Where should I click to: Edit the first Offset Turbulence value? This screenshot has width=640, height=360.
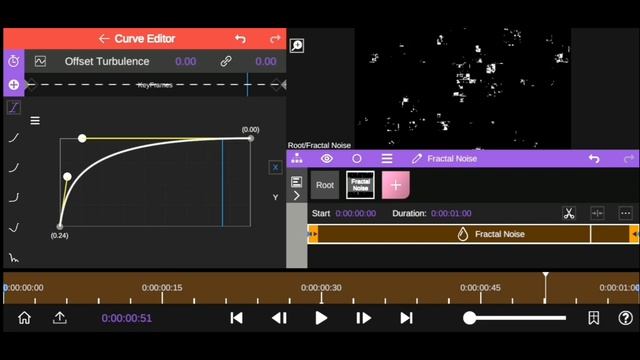185,61
